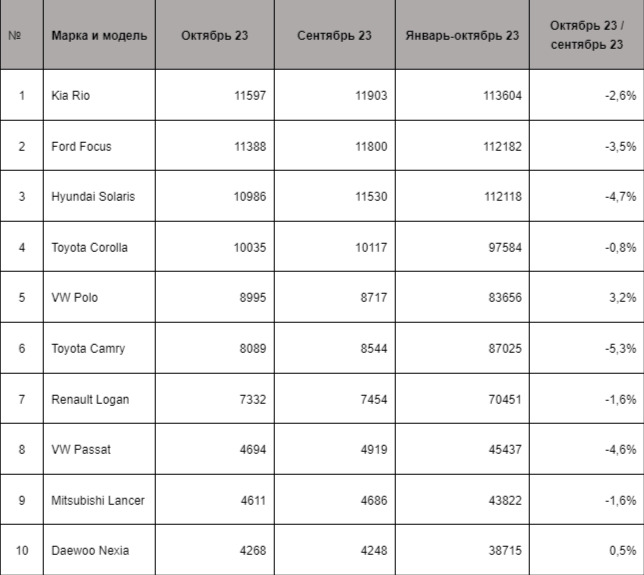The height and width of the screenshot is (575, 644).
Task: Click the Hyundai Solaris model name
Action: (x=93, y=197)
